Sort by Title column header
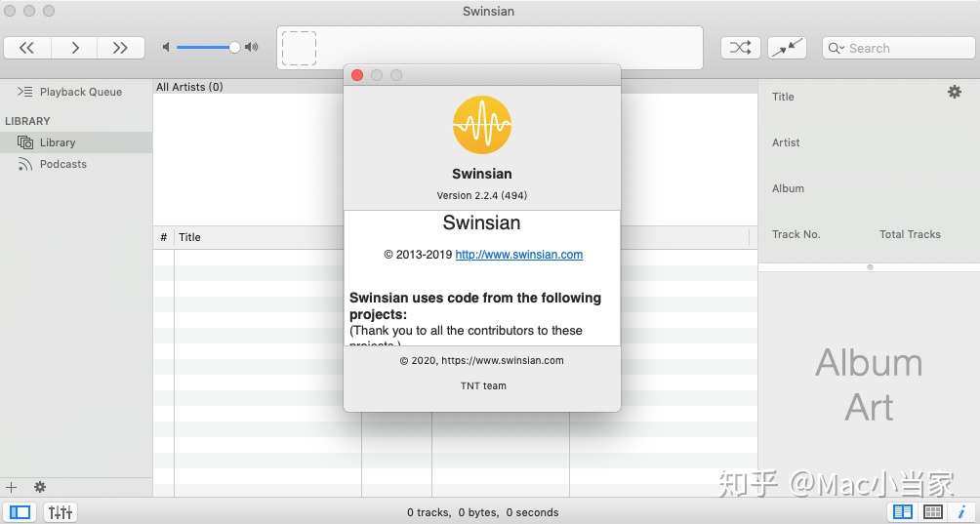This screenshot has height=524, width=980. (189, 237)
